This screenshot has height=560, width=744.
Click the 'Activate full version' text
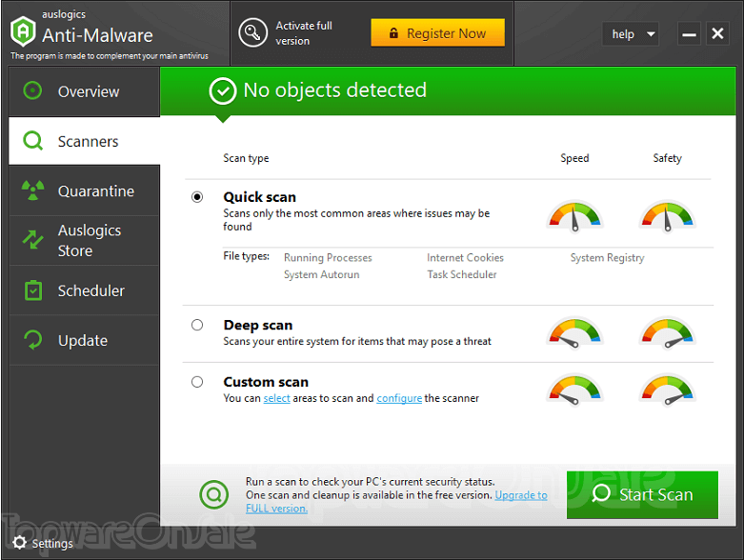(x=304, y=33)
